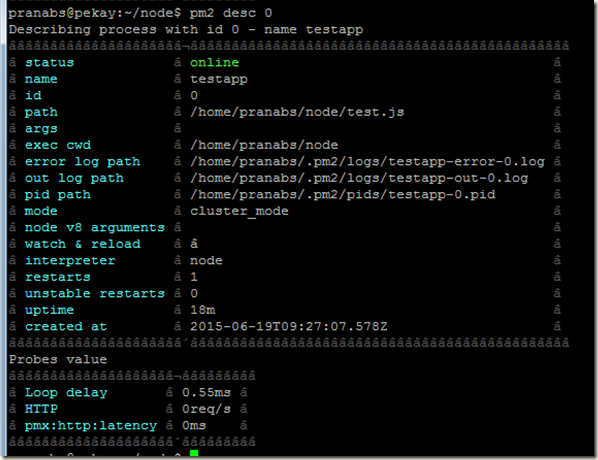Click the 'Loop delay' probe label

(66, 392)
